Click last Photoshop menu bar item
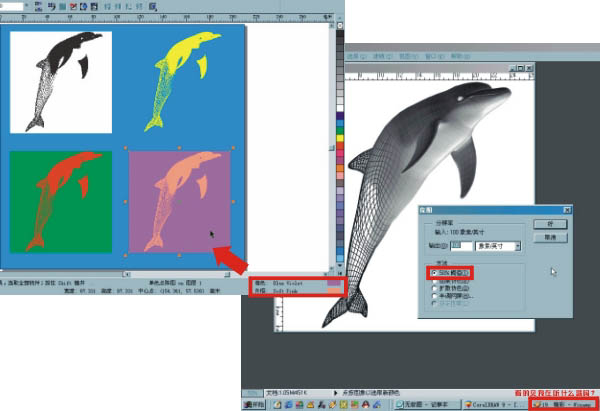 click(460, 56)
